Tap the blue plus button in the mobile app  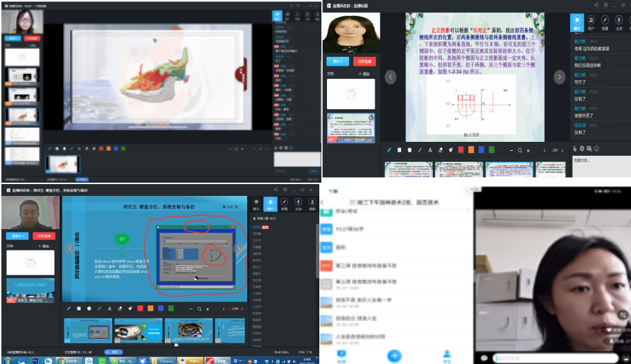point(394,355)
